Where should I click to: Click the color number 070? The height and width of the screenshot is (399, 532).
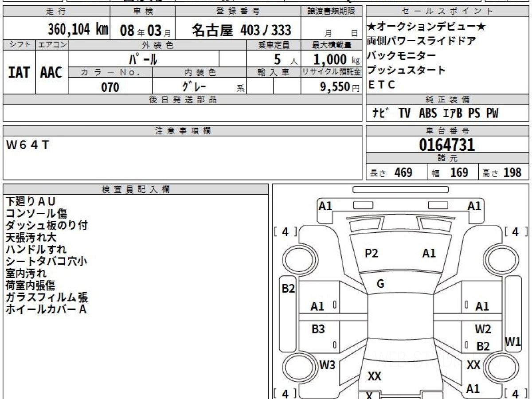click(110, 87)
